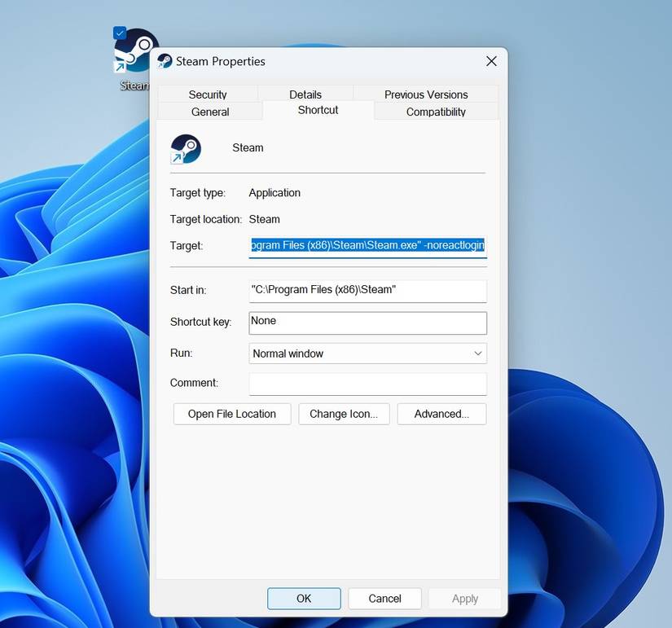Viewport: 672px width, 628px height.
Task: Switch to the Security tab
Action: coord(208,94)
